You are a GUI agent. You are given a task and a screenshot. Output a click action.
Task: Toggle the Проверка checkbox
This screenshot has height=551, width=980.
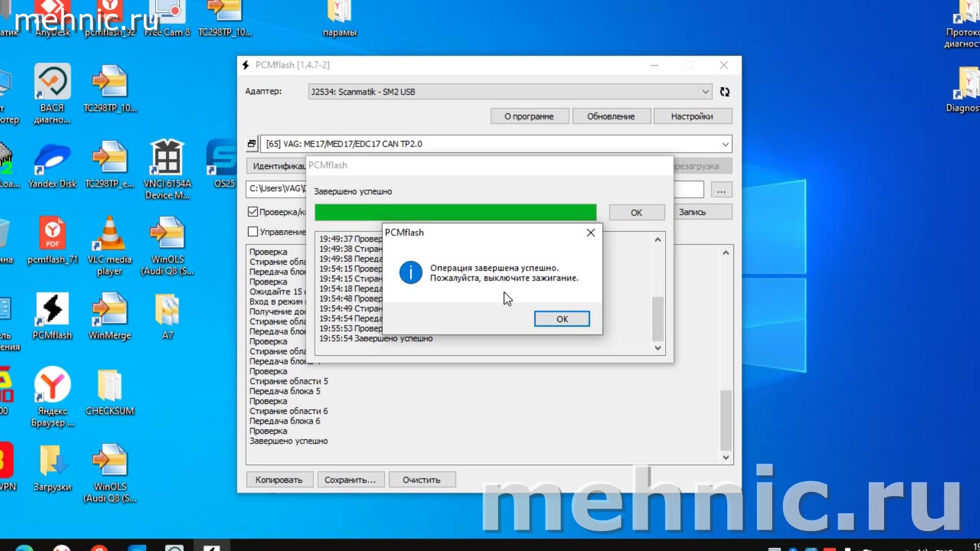[x=253, y=212]
